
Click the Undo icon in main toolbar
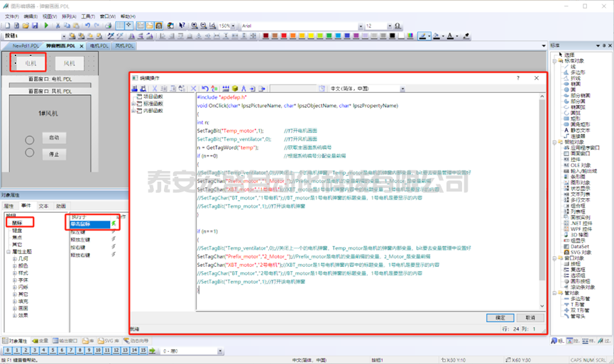coord(87,26)
